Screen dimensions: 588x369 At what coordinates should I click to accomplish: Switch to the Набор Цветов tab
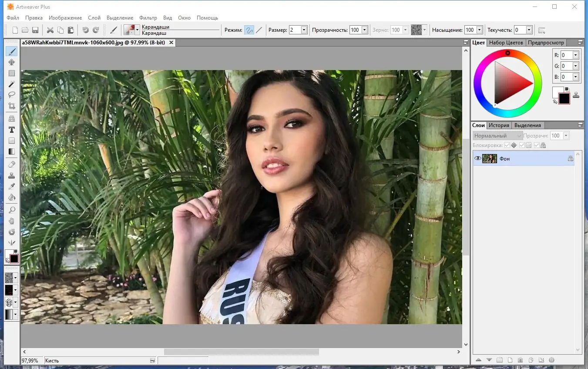pos(506,43)
